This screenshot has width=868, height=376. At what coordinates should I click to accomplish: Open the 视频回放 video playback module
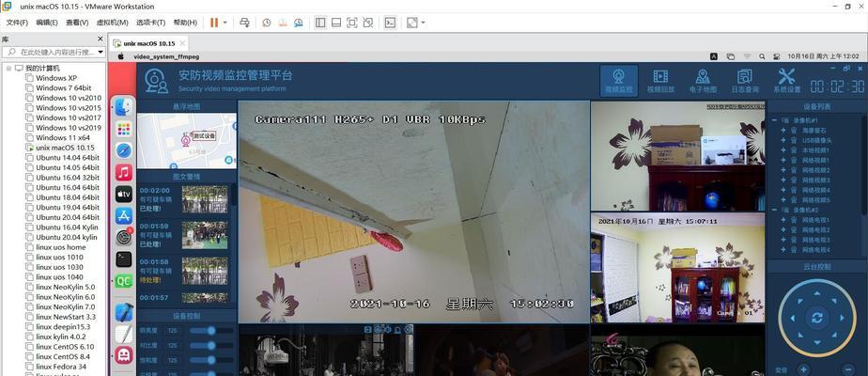660,81
